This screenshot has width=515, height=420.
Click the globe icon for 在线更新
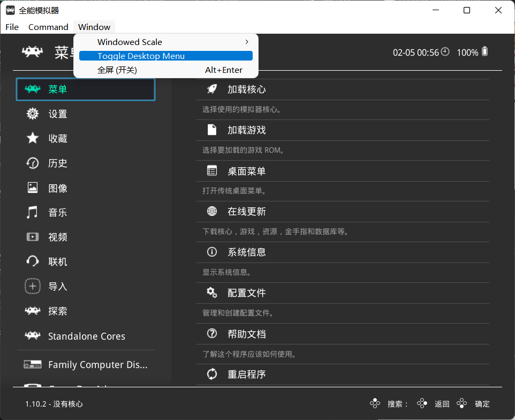tap(212, 211)
